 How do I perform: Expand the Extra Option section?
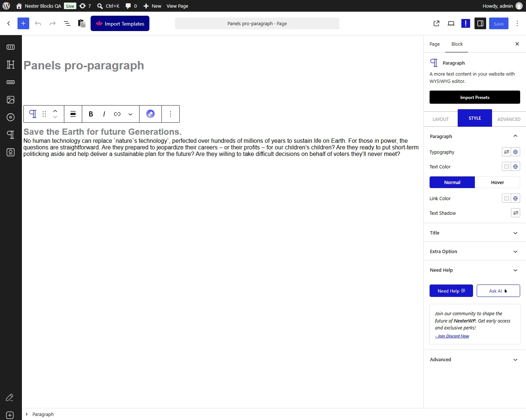515,252
